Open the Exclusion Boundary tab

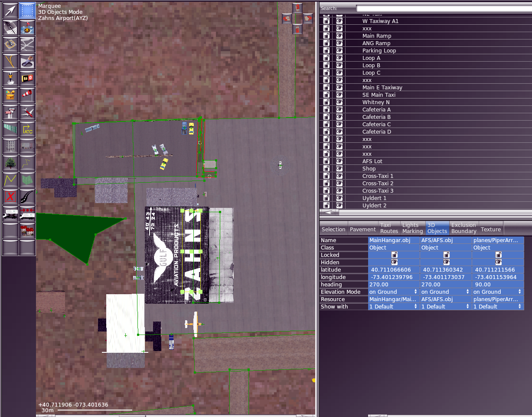(x=463, y=228)
